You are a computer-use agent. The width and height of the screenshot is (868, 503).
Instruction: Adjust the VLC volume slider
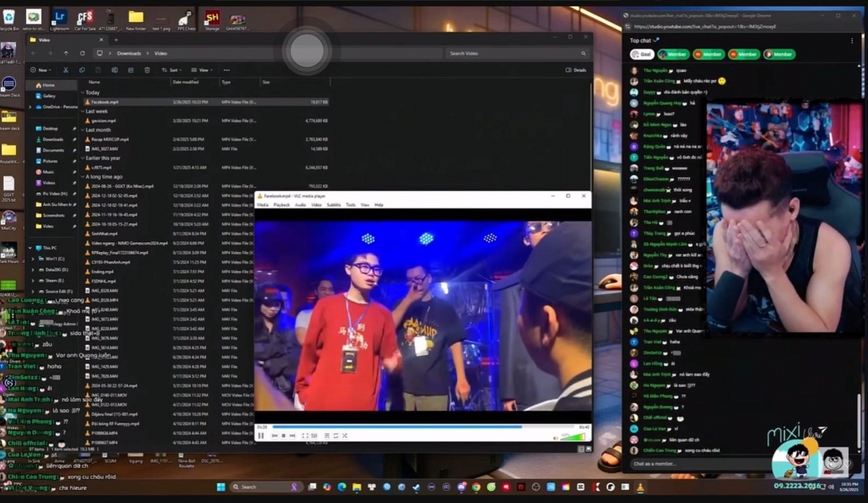(x=573, y=437)
